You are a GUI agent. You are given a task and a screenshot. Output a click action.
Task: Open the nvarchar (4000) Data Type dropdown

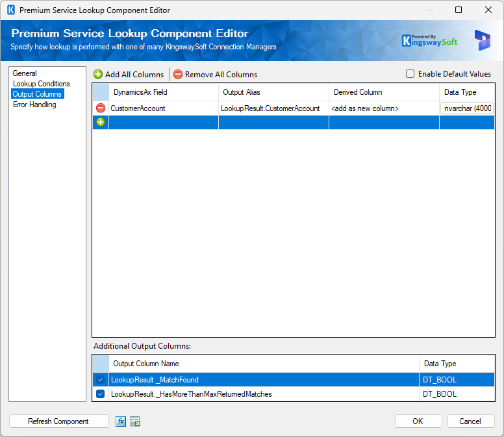[467, 108]
